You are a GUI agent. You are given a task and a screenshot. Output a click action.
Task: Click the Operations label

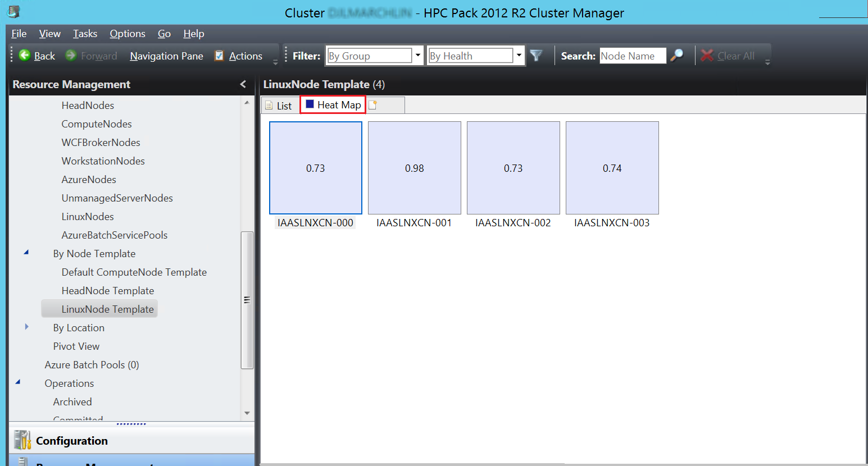pyautogui.click(x=69, y=383)
